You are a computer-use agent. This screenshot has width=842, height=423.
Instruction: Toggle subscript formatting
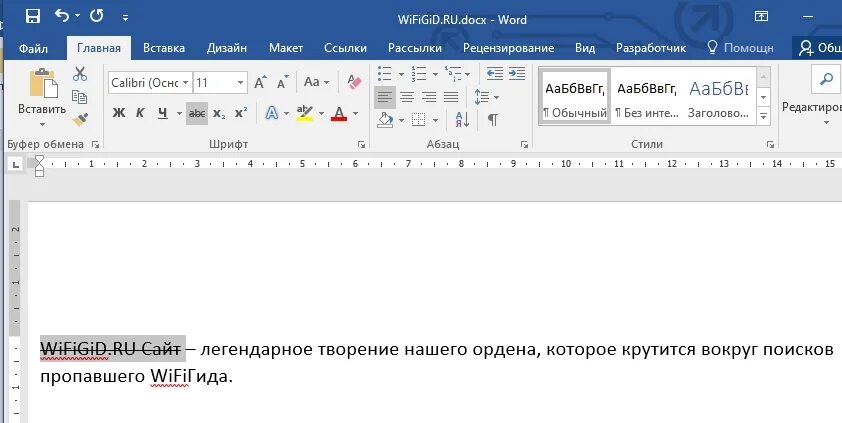click(219, 113)
